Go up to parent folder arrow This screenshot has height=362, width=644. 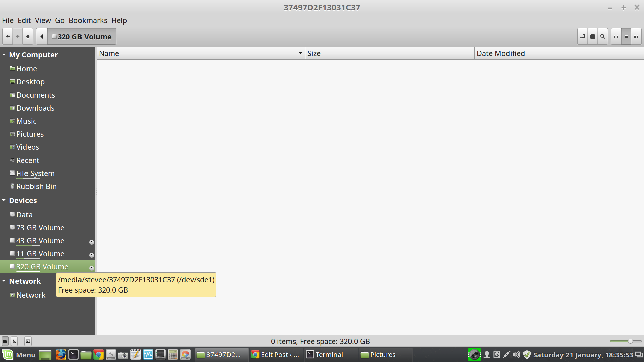pyautogui.click(x=28, y=37)
